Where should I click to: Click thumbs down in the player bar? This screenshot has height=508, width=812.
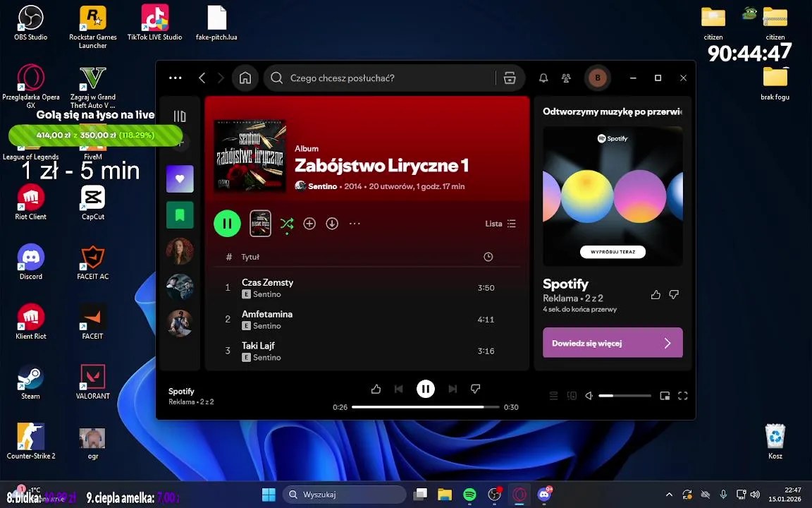pos(475,389)
